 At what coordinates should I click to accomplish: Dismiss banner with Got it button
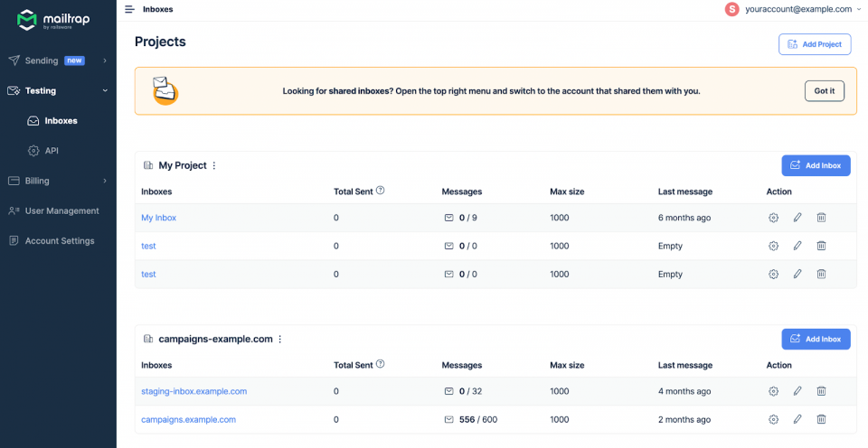tap(824, 91)
